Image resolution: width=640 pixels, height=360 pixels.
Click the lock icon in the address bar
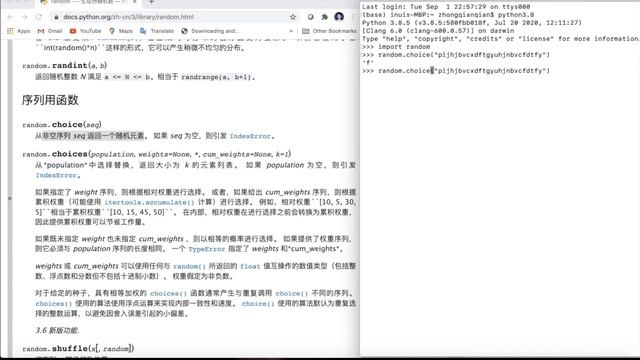[x=56, y=17]
